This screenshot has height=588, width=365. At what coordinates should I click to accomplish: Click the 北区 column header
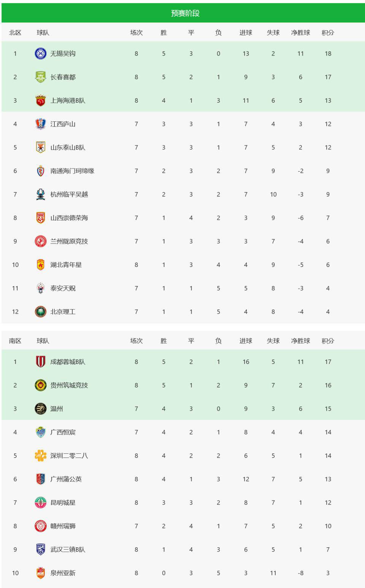tap(15, 33)
